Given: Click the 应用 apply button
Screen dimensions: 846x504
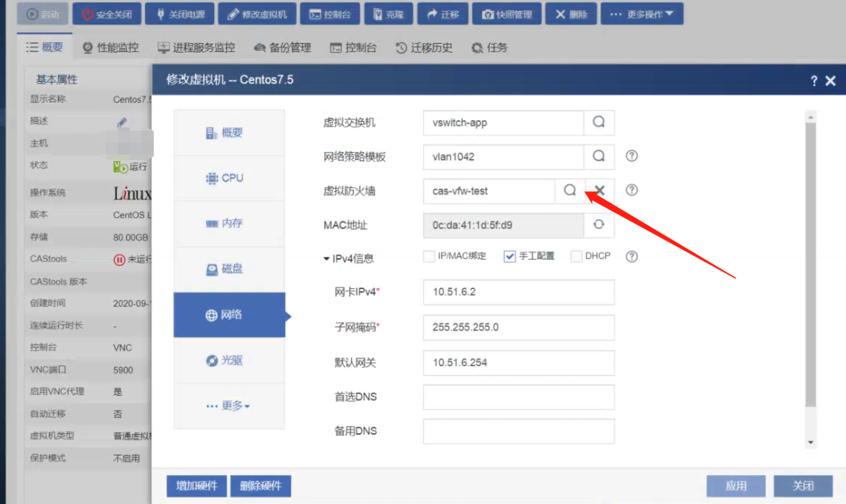Looking at the screenshot, I should 736,486.
